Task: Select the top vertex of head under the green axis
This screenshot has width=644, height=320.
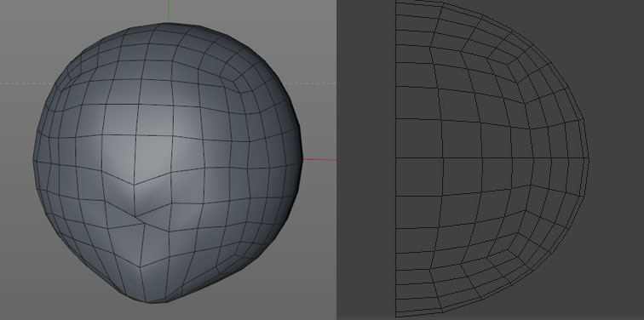Action: [x=168, y=23]
